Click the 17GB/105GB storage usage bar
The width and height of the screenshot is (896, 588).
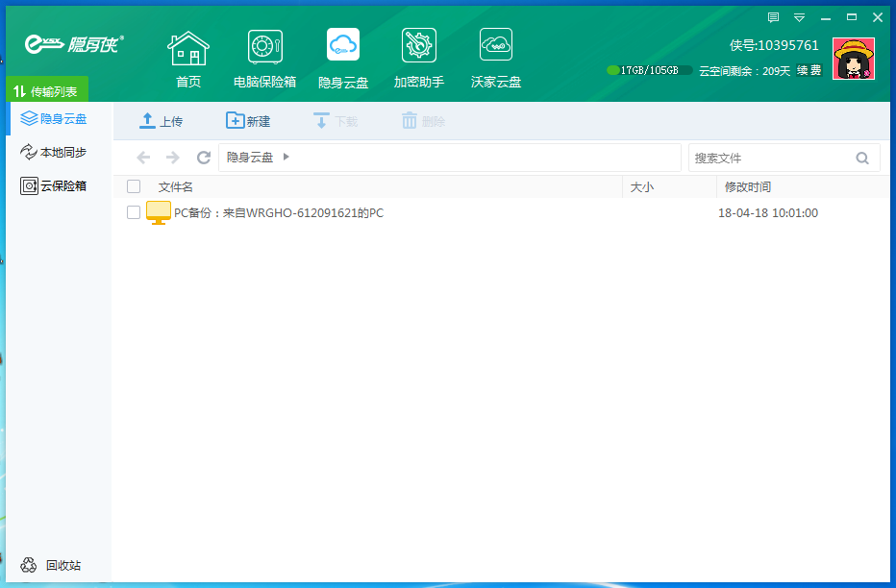(x=650, y=70)
